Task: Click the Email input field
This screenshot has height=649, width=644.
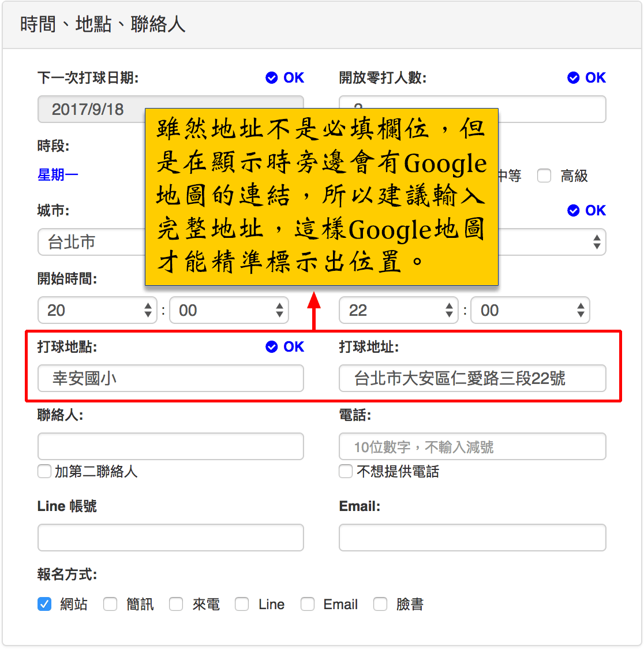Action: click(x=472, y=538)
